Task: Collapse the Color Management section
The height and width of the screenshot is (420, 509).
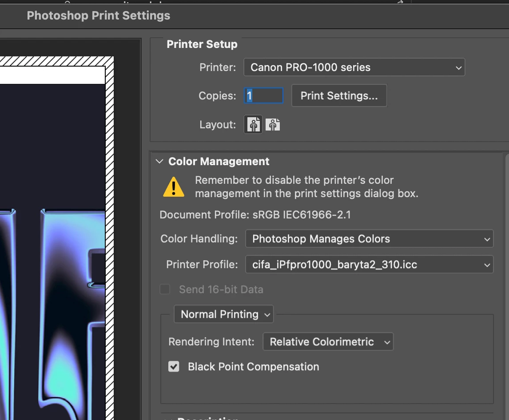Action: point(159,161)
